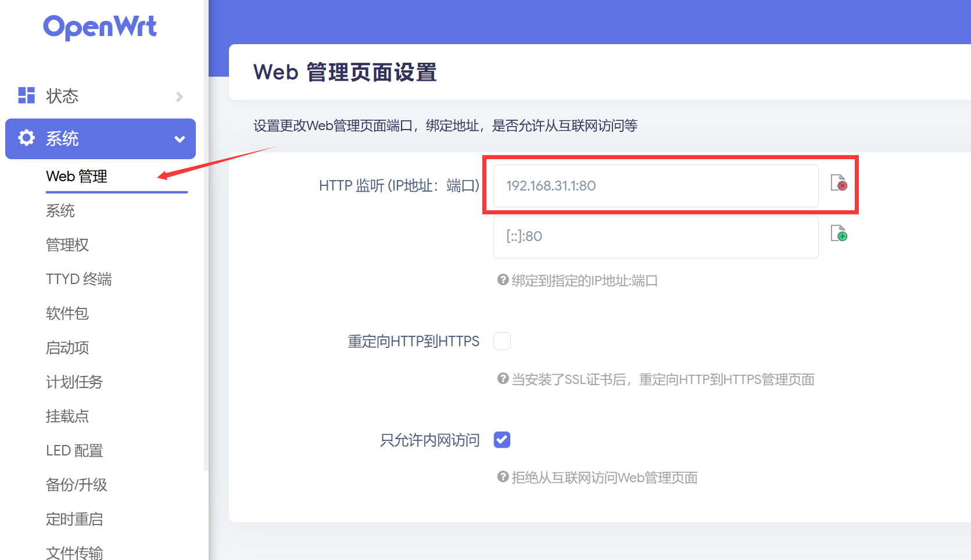This screenshot has width=971, height=560.
Task: Open the Web 管理 menu item
Action: coord(77,176)
